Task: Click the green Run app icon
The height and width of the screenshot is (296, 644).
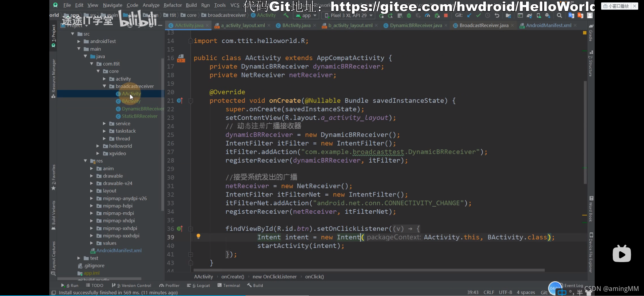Action: (381, 15)
